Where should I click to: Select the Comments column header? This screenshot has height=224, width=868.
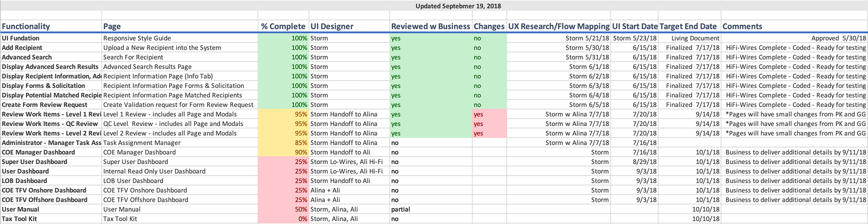tap(794, 26)
